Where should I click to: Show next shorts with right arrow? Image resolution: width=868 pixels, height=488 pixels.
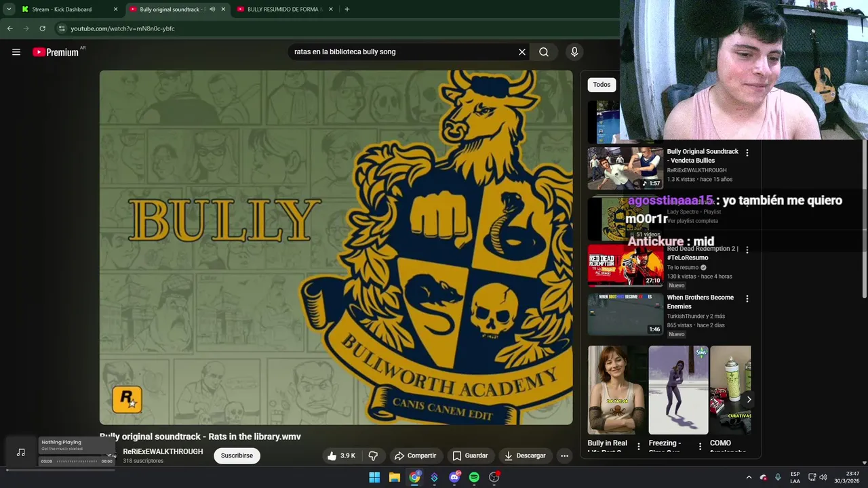(749, 399)
